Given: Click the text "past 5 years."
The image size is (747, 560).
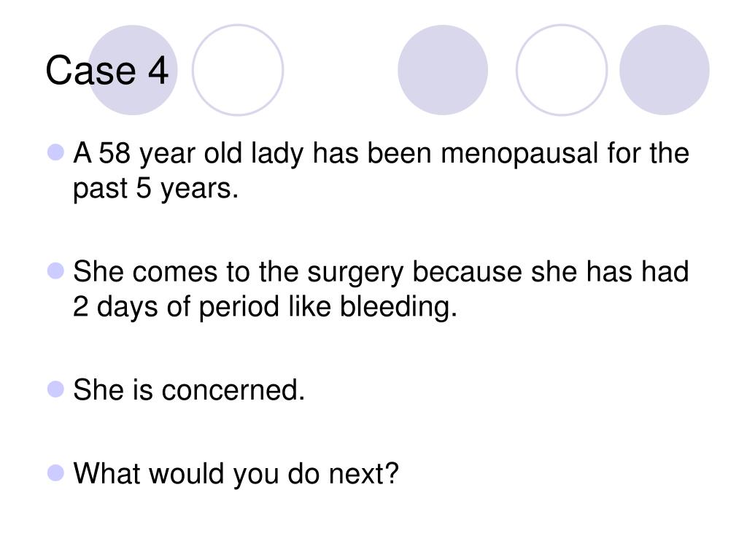Looking at the screenshot, I should [x=155, y=189].
